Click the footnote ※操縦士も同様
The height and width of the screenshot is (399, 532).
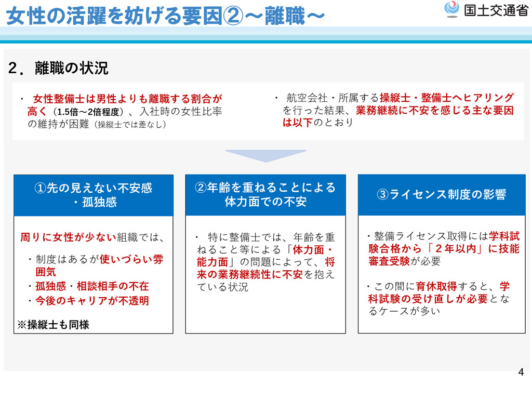click(x=54, y=325)
